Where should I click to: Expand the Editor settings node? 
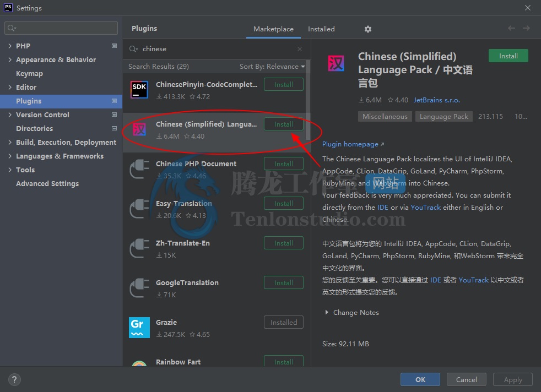[x=10, y=87]
